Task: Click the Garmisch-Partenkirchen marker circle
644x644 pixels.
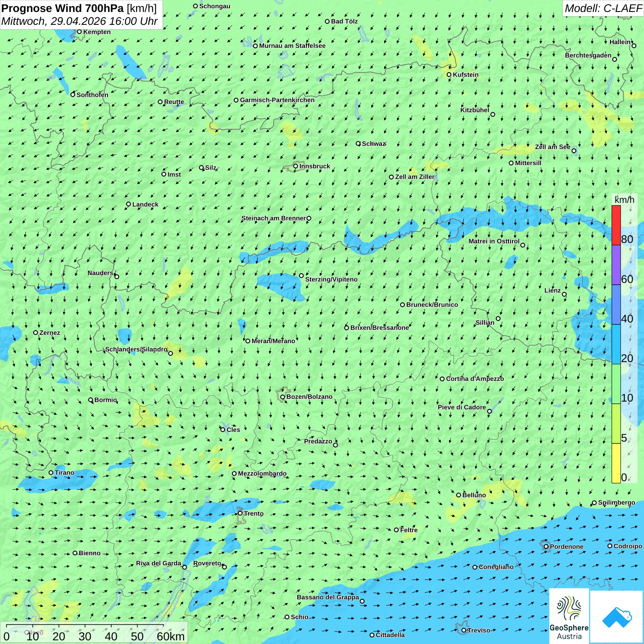Action: click(236, 100)
